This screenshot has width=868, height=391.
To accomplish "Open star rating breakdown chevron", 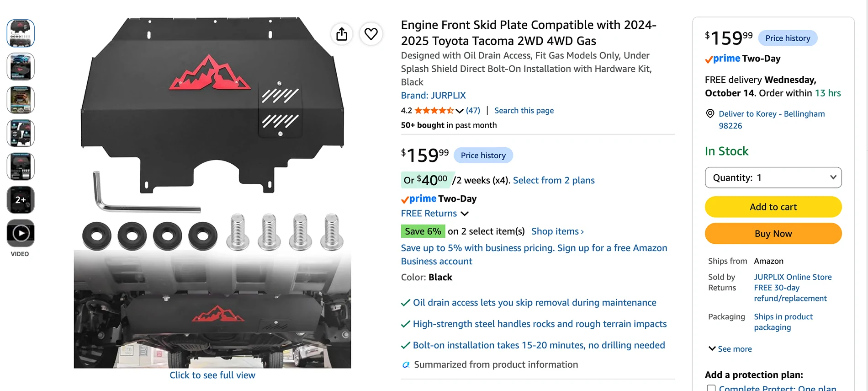I will [460, 111].
